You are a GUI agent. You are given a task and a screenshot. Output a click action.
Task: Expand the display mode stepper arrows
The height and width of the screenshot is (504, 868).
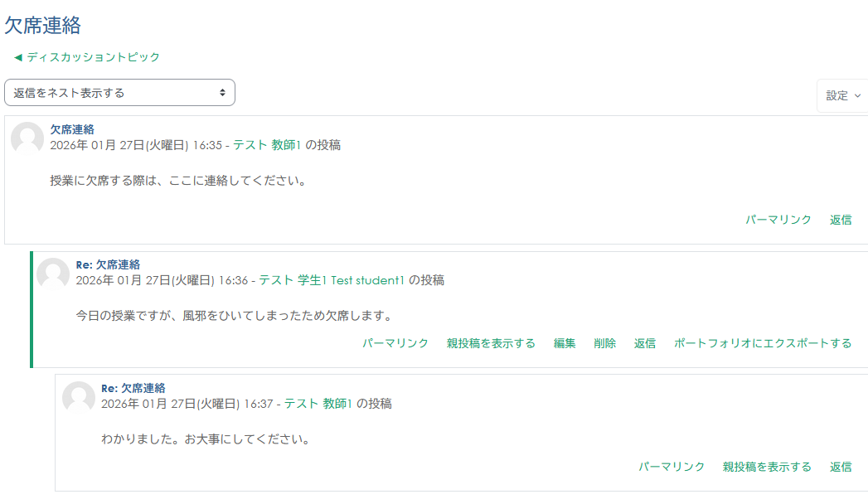(222, 92)
